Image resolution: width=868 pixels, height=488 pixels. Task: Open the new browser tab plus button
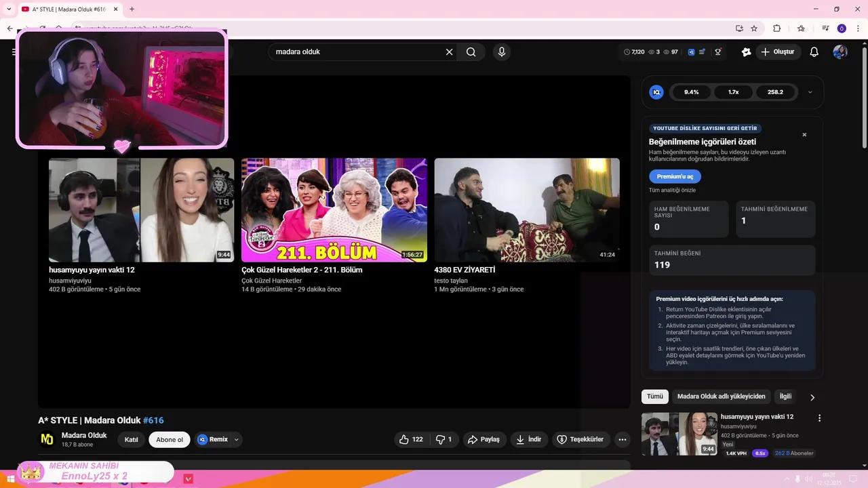[x=132, y=9]
